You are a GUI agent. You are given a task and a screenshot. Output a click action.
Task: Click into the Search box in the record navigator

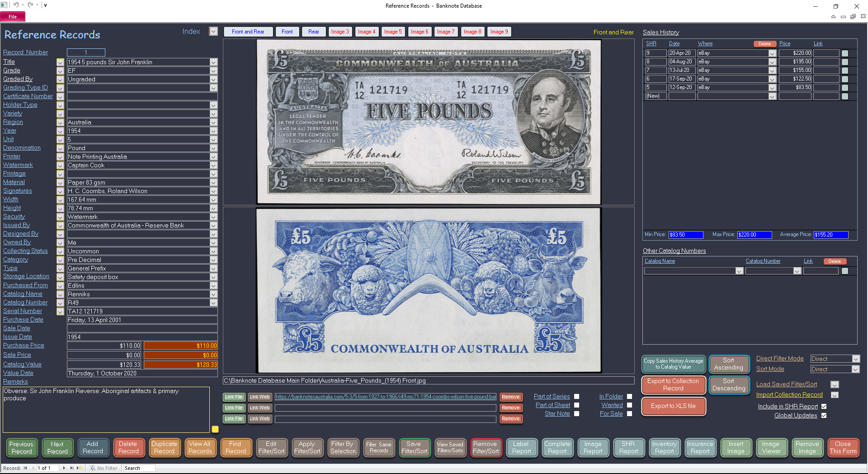(x=139, y=468)
